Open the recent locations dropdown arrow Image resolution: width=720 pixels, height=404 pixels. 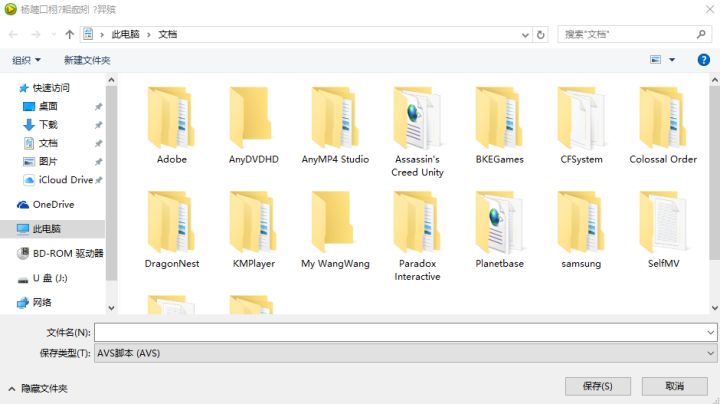click(x=53, y=34)
